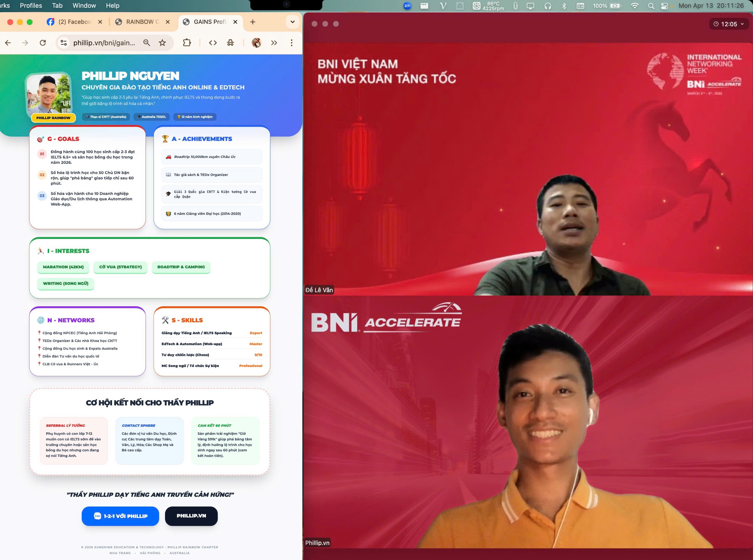This screenshot has height=560, width=753.
Task: Open Chrome three-dot menu
Action: [x=291, y=43]
